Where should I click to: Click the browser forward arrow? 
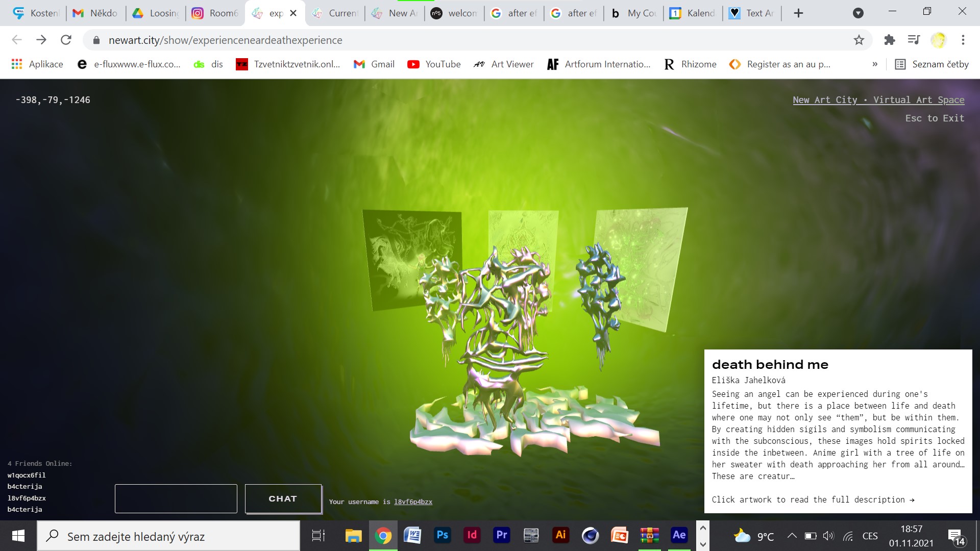41,40
